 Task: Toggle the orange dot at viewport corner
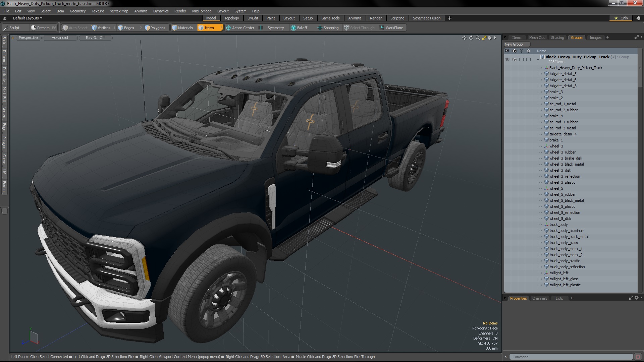pyautogui.click(x=13, y=38)
